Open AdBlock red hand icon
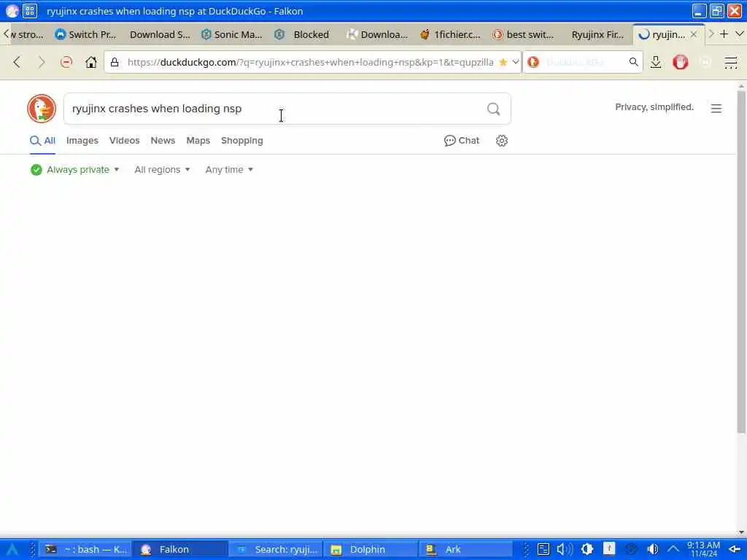747x560 pixels. tap(681, 62)
